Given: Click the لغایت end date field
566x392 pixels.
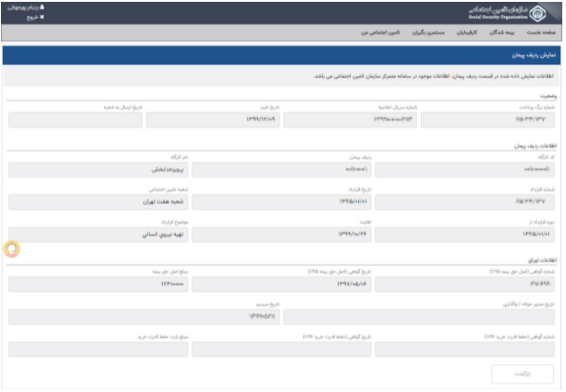Looking at the screenshot, I should pyautogui.click(x=282, y=235).
